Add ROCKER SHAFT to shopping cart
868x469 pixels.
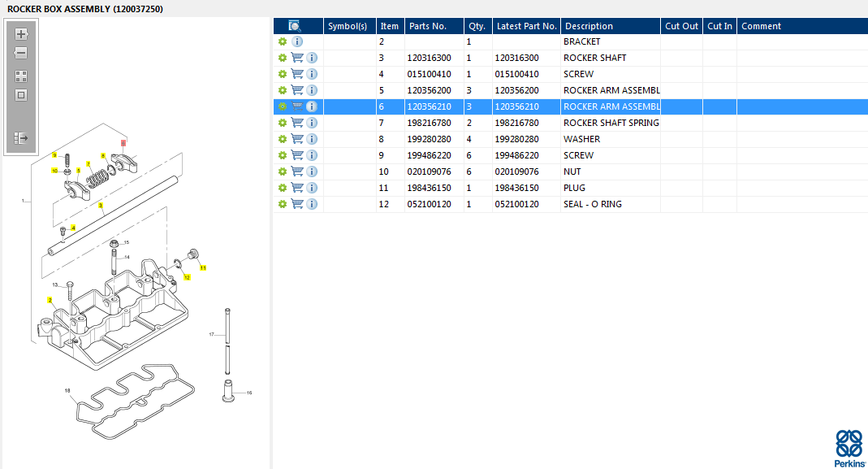(297, 58)
